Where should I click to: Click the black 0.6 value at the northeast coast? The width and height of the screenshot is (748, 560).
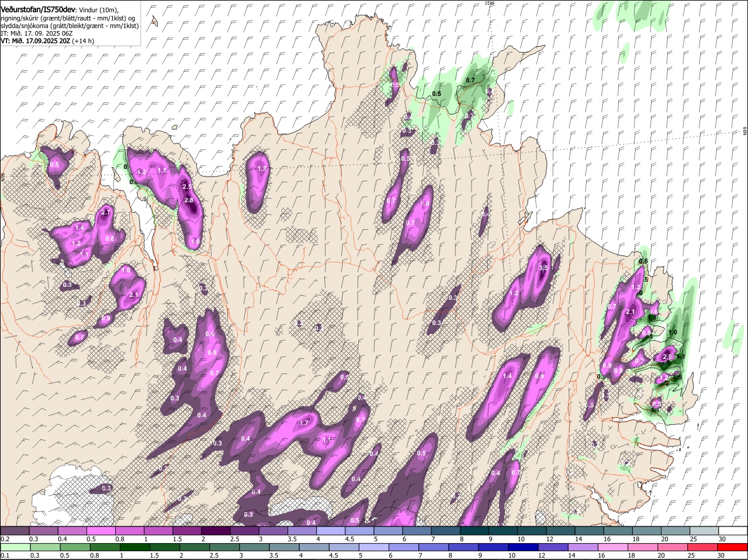[644, 261]
